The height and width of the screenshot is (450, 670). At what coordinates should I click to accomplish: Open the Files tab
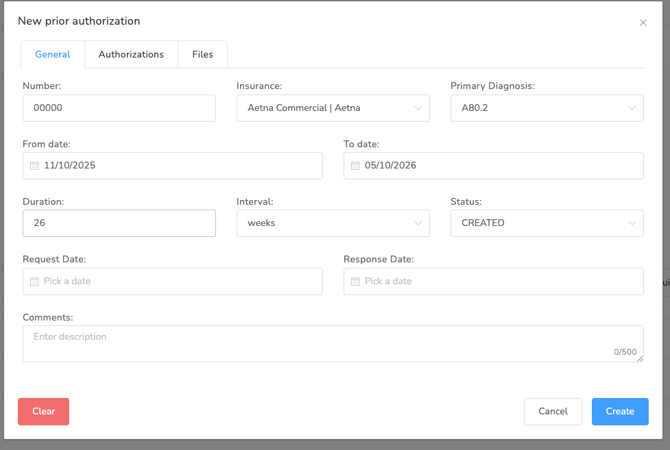click(202, 55)
